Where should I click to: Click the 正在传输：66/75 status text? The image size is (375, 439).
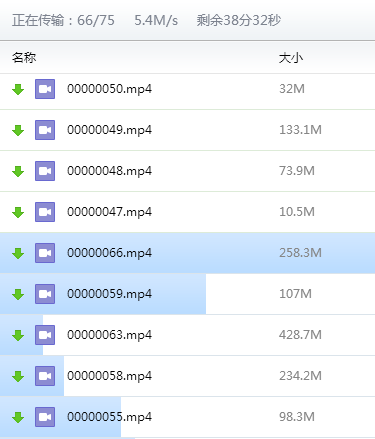coord(63,20)
